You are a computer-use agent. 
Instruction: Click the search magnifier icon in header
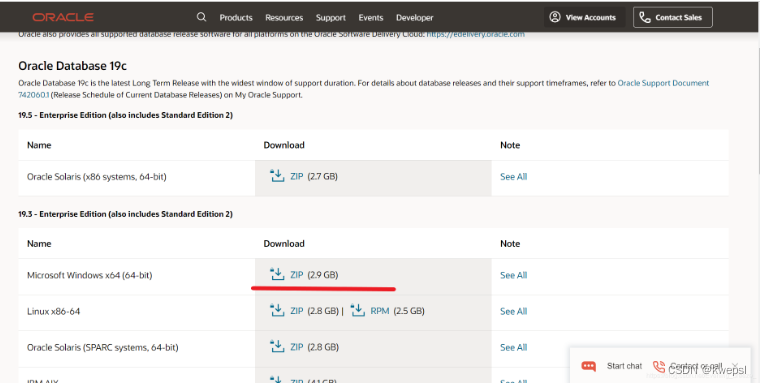(x=201, y=17)
